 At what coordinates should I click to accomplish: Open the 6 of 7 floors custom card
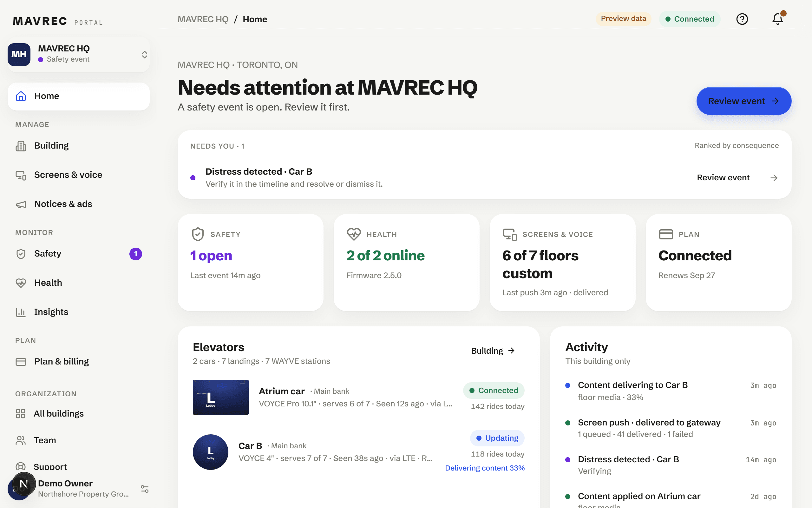(x=562, y=262)
